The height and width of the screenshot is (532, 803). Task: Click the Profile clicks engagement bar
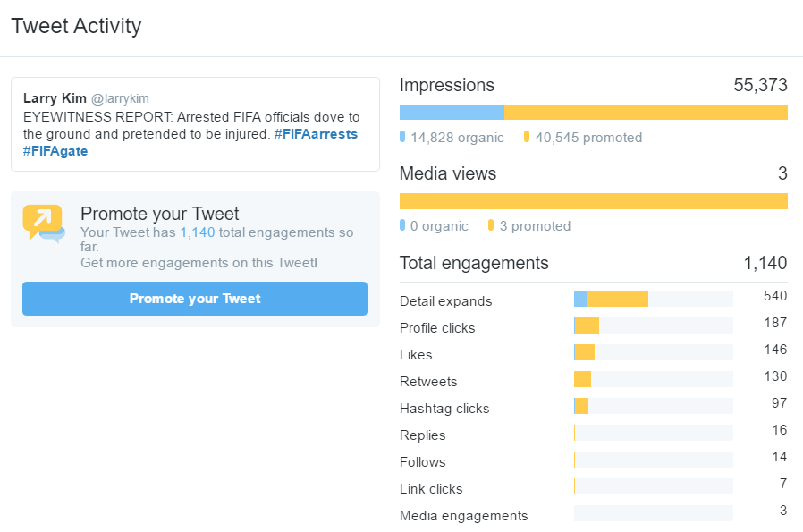coord(589,325)
